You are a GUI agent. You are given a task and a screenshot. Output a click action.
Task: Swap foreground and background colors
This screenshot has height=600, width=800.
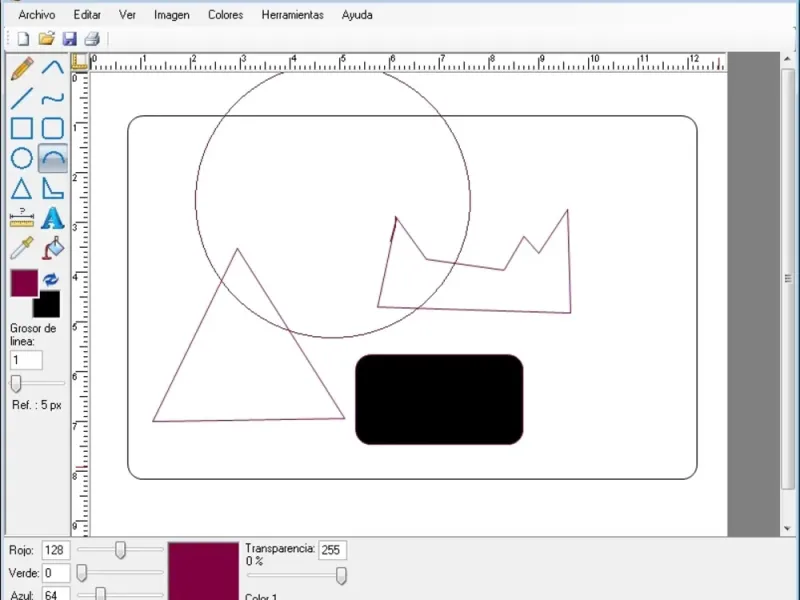click(x=51, y=279)
